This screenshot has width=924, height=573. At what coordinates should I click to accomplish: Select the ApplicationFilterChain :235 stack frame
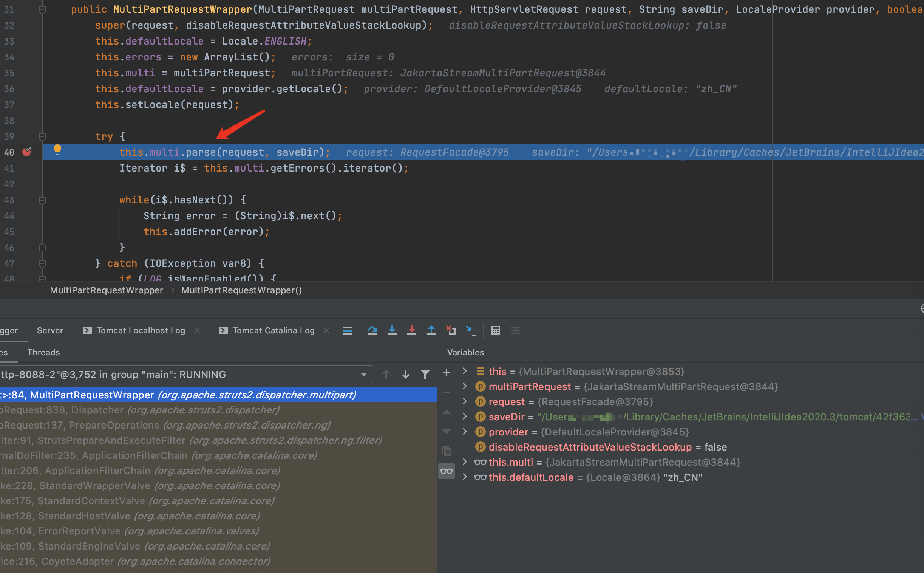pyautogui.click(x=218, y=455)
